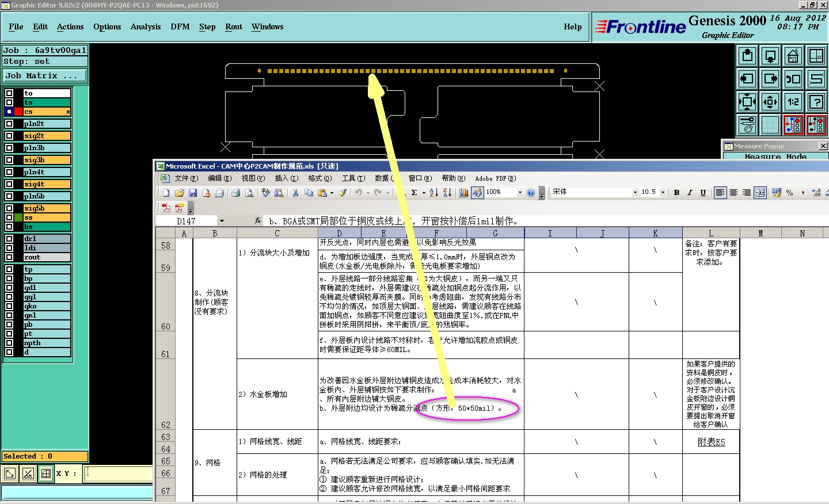Open the Genesis File menu
This screenshot has width=829, height=504.
pyautogui.click(x=16, y=26)
